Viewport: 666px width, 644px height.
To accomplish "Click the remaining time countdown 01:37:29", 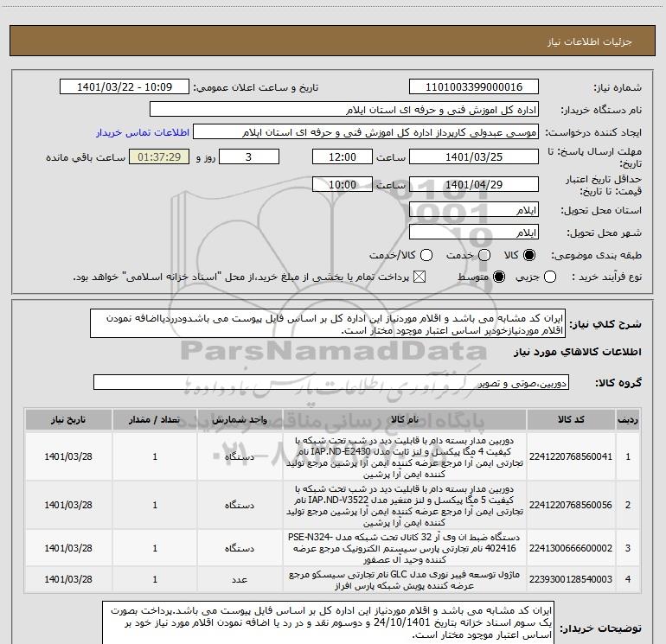I will click(159, 156).
